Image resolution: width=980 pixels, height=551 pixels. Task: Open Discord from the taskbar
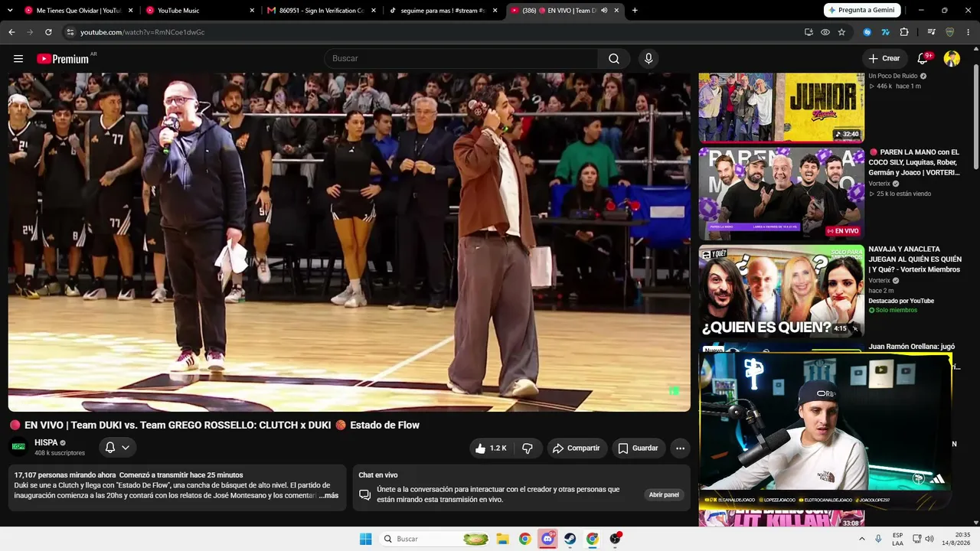click(547, 539)
